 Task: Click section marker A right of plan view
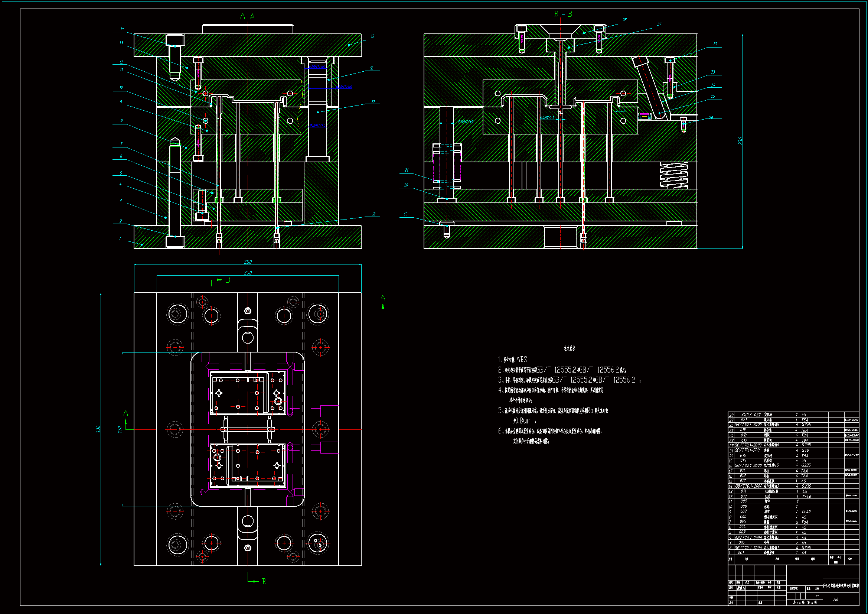pos(383,299)
